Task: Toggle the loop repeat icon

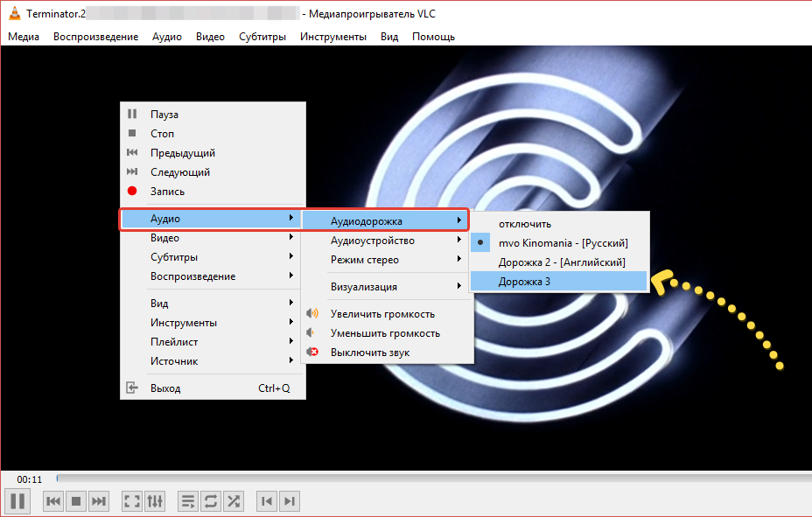Action: (x=211, y=501)
